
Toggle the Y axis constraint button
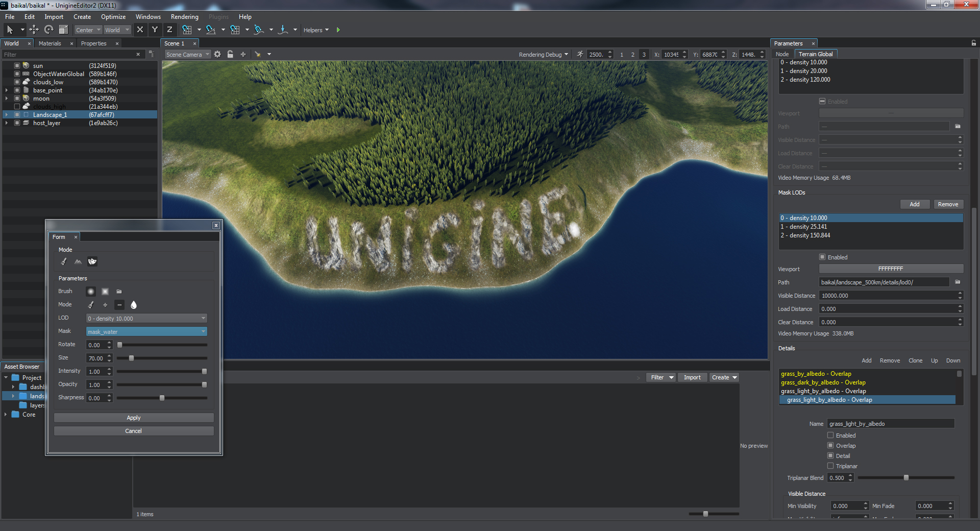155,30
